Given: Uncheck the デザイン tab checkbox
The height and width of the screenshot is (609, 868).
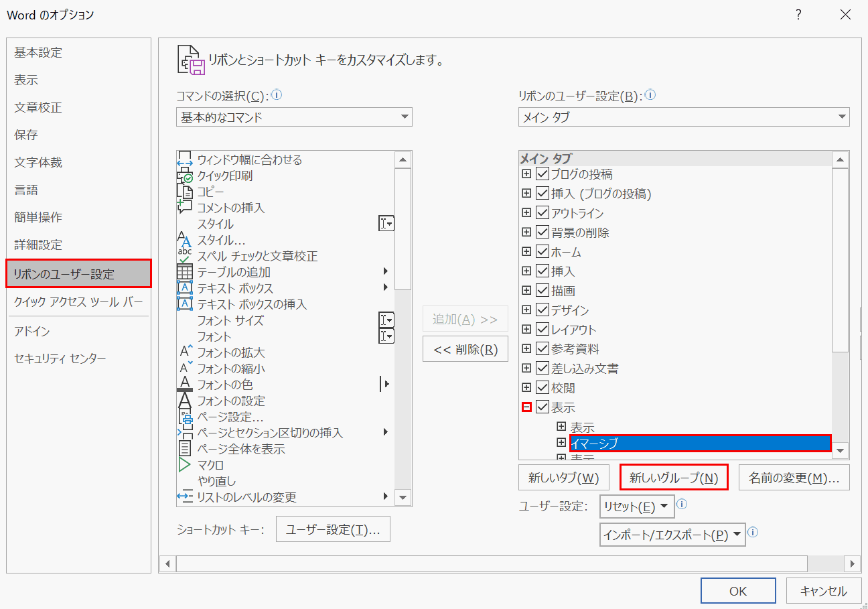Looking at the screenshot, I should tap(542, 310).
